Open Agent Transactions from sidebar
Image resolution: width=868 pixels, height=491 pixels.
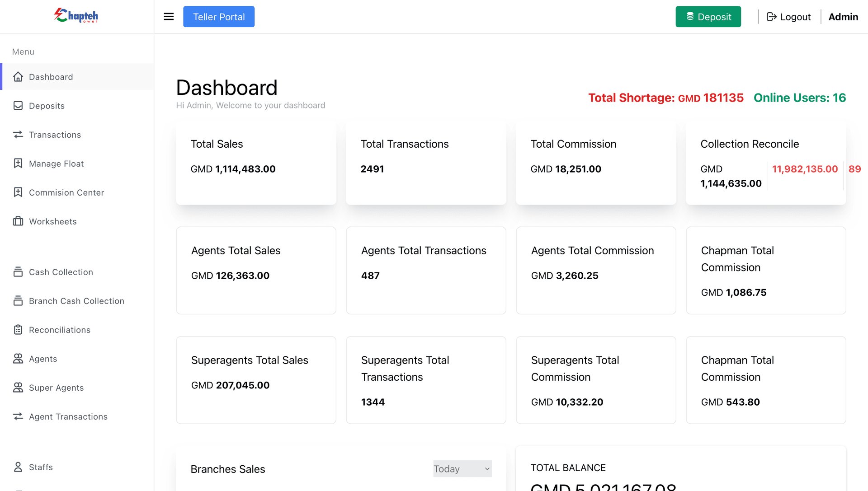click(x=68, y=416)
